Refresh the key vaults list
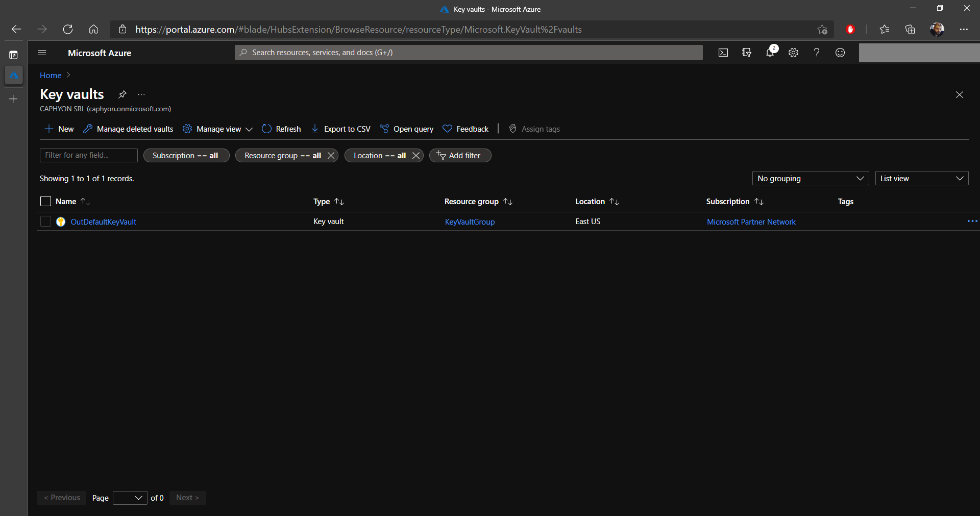This screenshot has width=980, height=516. click(281, 129)
